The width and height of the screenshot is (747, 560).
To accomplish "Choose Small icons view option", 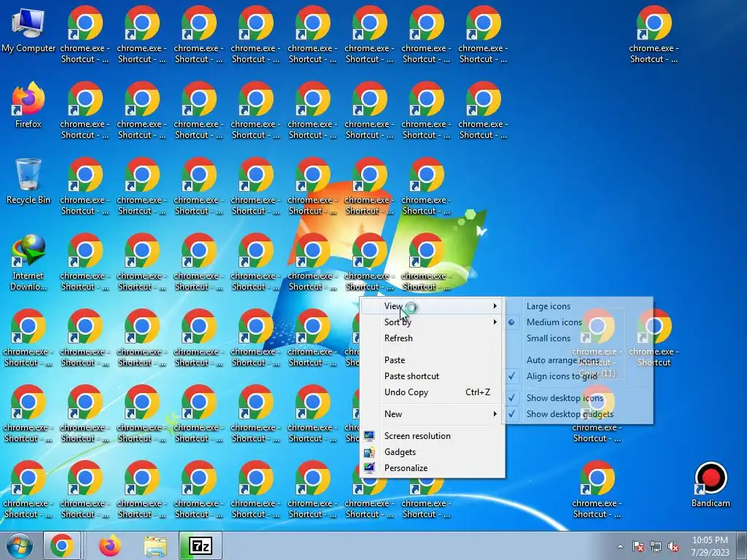I will 578,338.
